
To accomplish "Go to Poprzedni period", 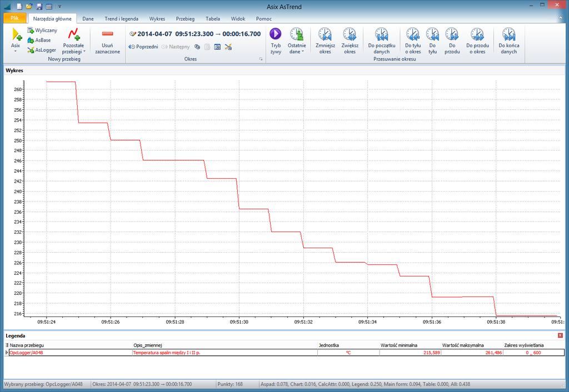I will point(143,47).
